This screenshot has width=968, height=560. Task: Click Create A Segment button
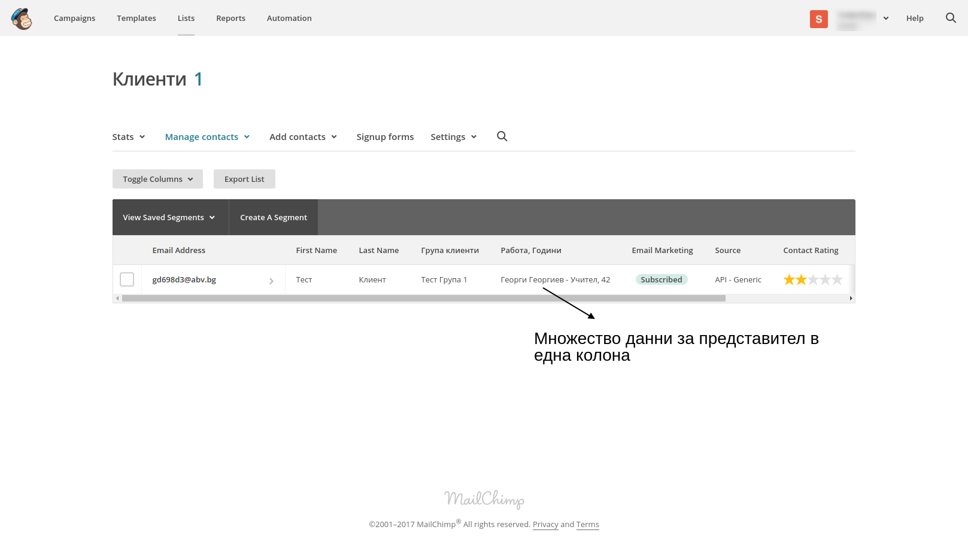coord(274,217)
